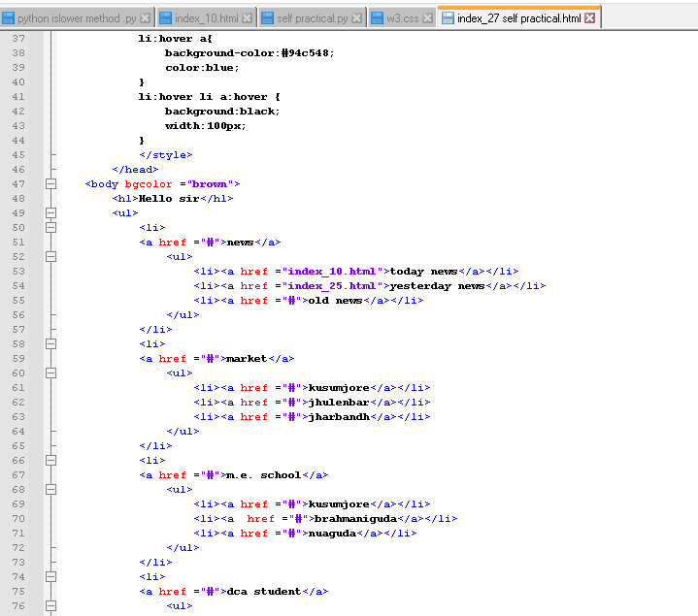698x616 pixels.
Task: Click the file icon on the index_10.html tab
Action: 166,18
